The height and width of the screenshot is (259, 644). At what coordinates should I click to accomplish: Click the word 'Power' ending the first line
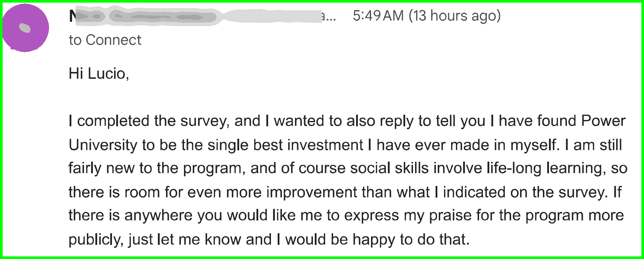(x=603, y=121)
